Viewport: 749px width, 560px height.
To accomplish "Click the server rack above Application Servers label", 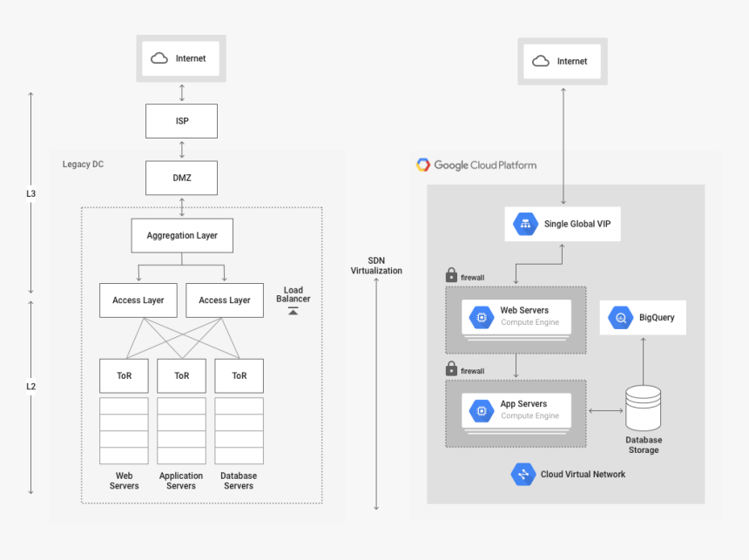I will pyautogui.click(x=181, y=430).
